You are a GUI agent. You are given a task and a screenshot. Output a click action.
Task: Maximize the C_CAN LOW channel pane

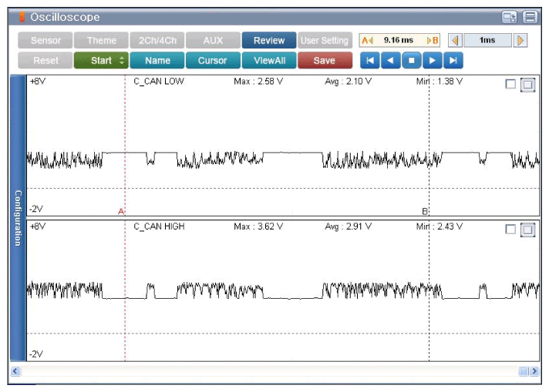(x=528, y=85)
